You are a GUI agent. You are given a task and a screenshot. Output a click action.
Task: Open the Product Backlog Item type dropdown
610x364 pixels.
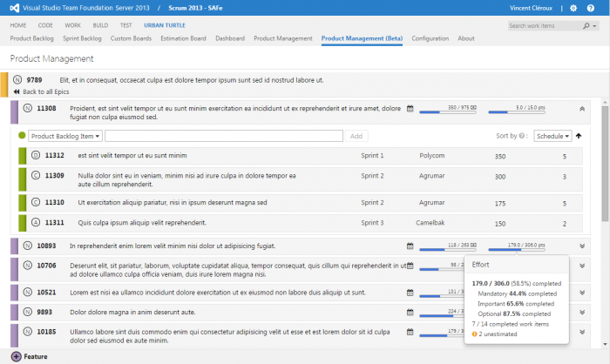[65, 136]
